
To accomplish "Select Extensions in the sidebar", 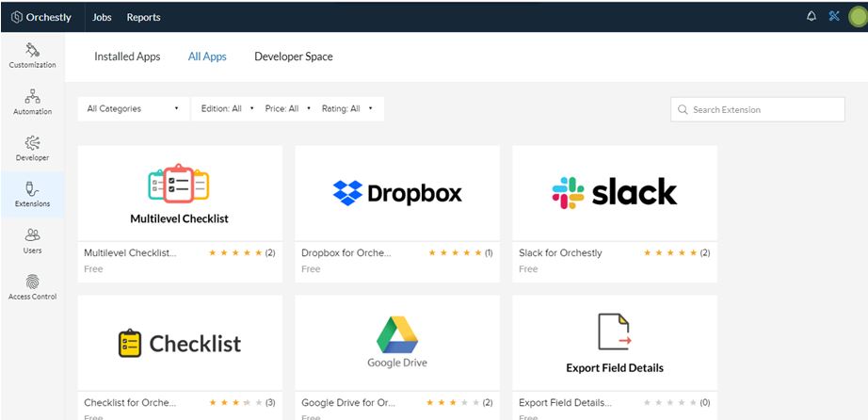I will (32, 195).
